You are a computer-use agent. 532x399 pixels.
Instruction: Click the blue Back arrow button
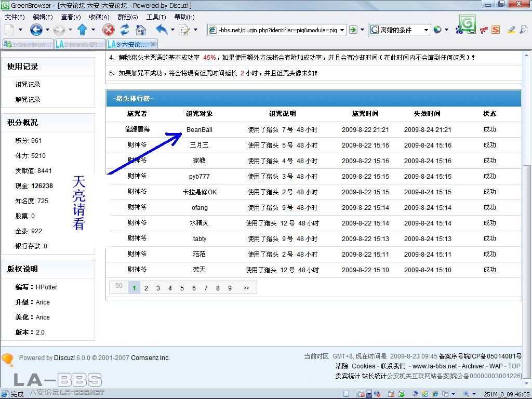36,30
